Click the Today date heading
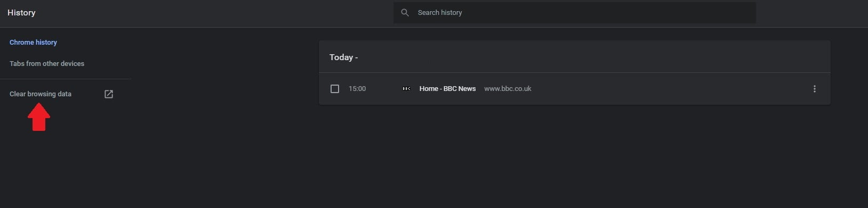Image resolution: width=868 pixels, height=208 pixels. (x=343, y=57)
